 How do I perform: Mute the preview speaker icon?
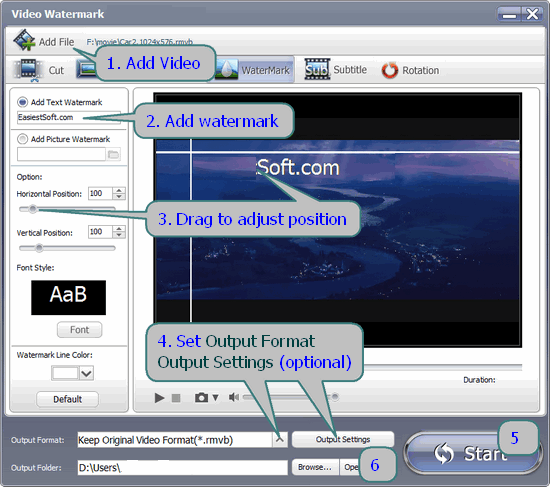[234, 397]
